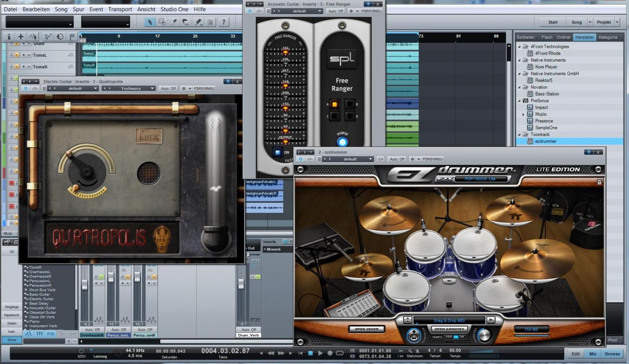Screen dimensions: 629x364
Task: Start recording with the transport record button
Action: point(330,353)
